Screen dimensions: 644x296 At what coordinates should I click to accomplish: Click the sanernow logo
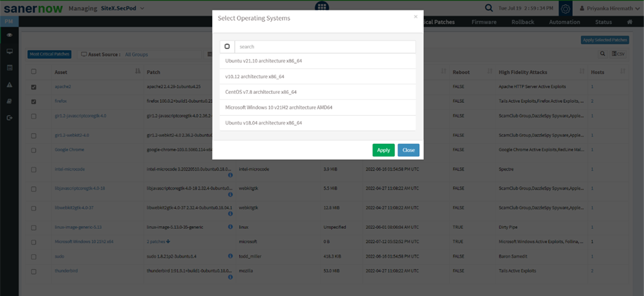(x=34, y=8)
